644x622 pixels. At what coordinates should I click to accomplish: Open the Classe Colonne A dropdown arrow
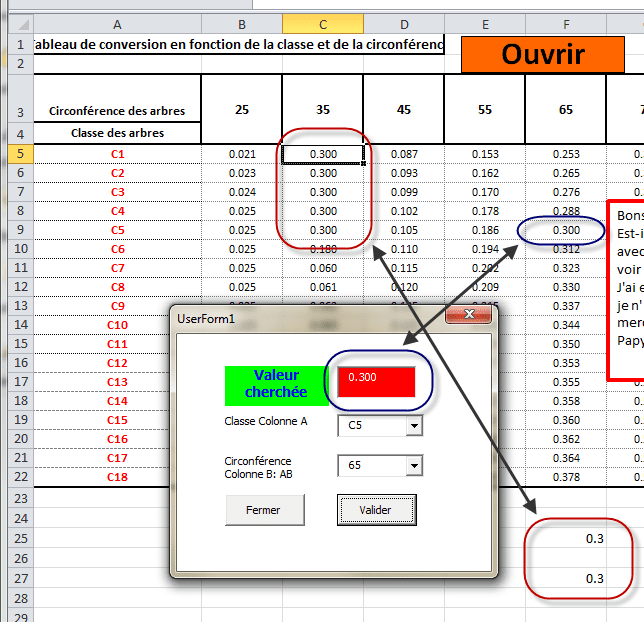pos(414,426)
